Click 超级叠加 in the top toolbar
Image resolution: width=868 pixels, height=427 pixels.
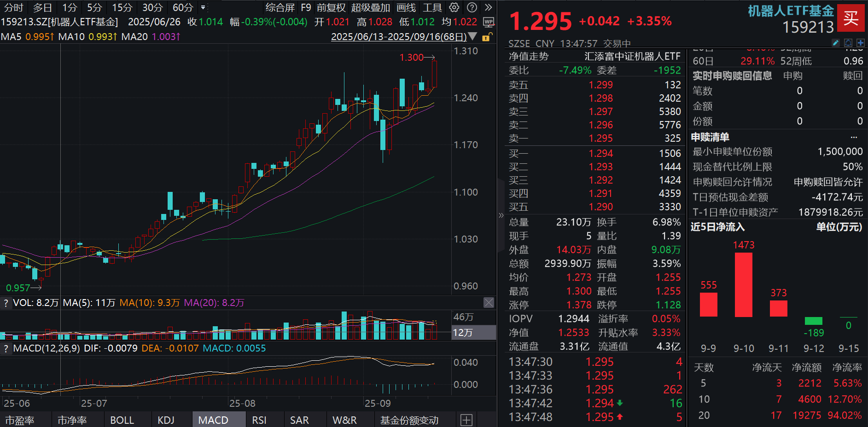point(370,7)
